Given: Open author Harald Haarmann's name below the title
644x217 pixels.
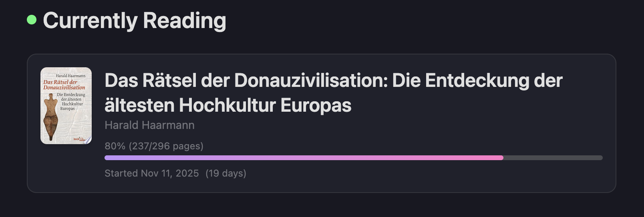Looking at the screenshot, I should (x=149, y=125).
